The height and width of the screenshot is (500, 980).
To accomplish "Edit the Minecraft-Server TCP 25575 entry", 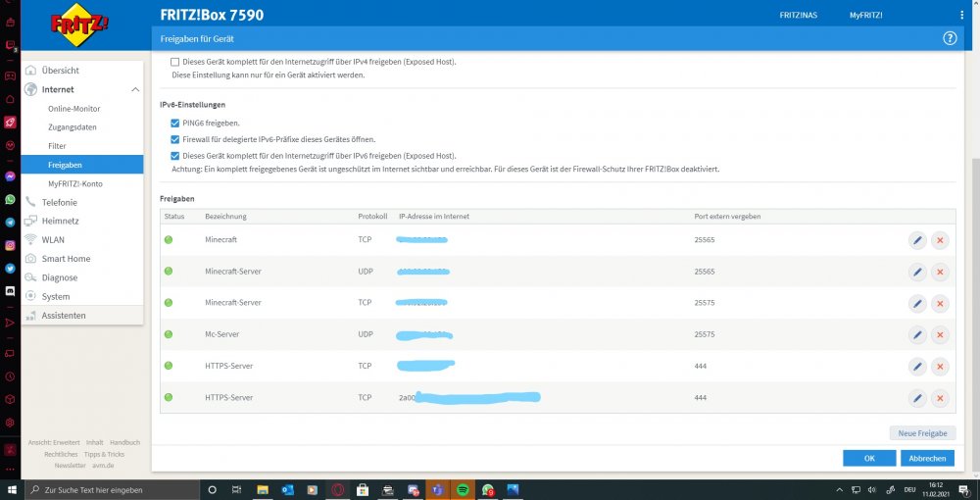I will point(917,303).
